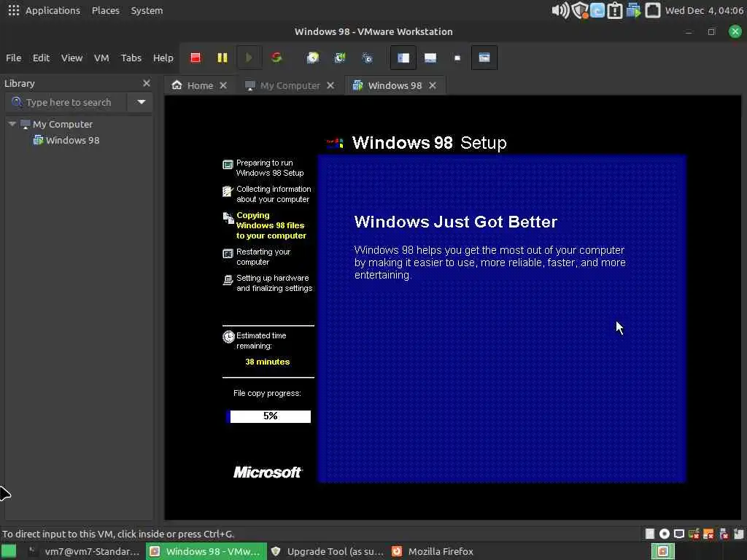This screenshot has height=560, width=747.
Task: Click the CD/DVD drive status icon
Action: (664, 534)
